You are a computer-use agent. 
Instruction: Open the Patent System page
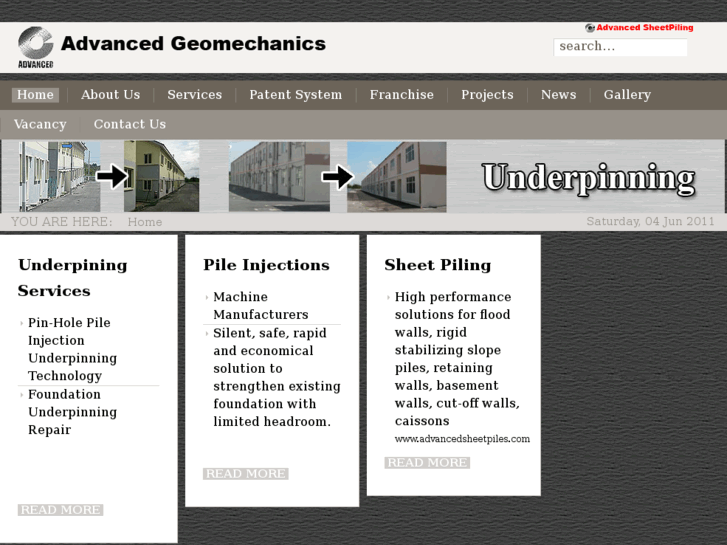[x=295, y=95]
